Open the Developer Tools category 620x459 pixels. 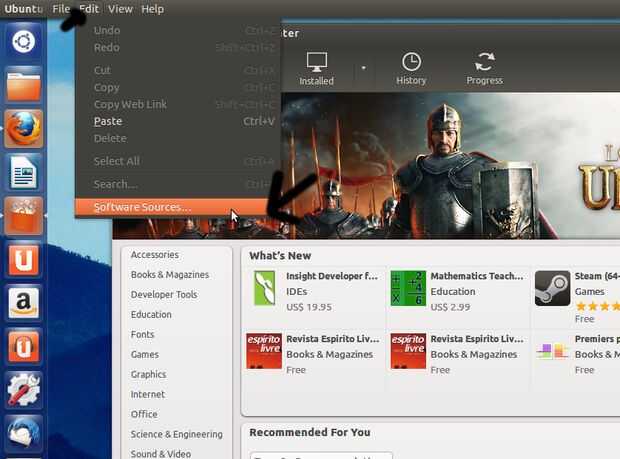[164, 295]
